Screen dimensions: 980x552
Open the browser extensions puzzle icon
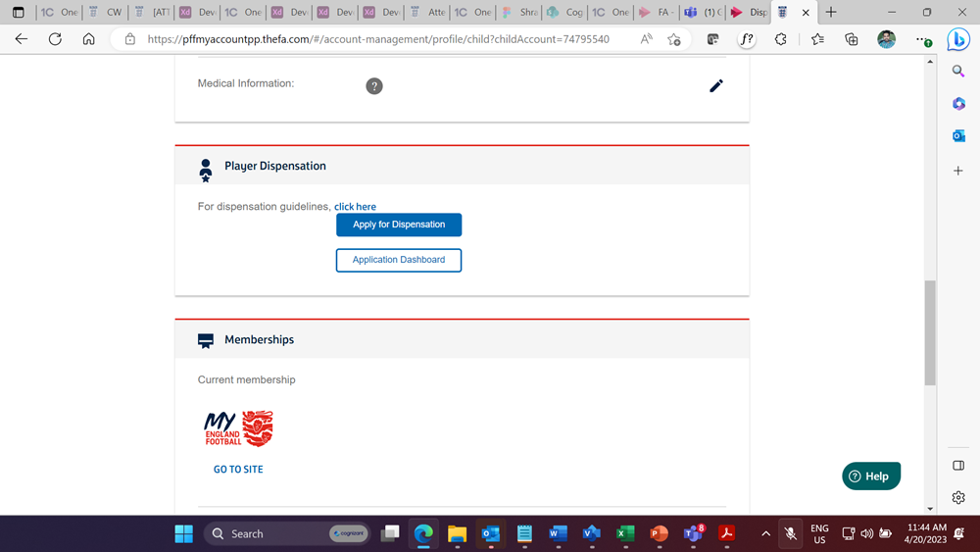point(780,39)
